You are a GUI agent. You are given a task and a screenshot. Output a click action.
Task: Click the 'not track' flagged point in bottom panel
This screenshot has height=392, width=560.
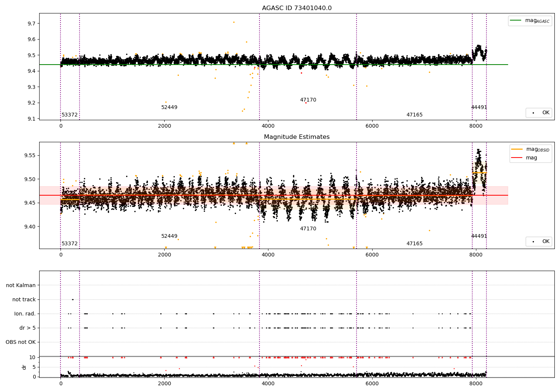point(73,299)
